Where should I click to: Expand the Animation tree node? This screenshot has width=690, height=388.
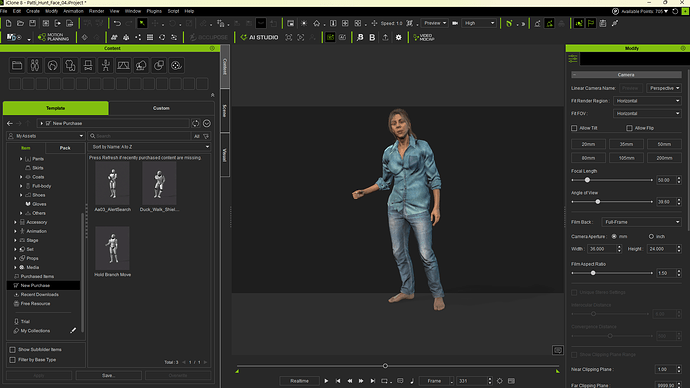[x=15, y=231]
